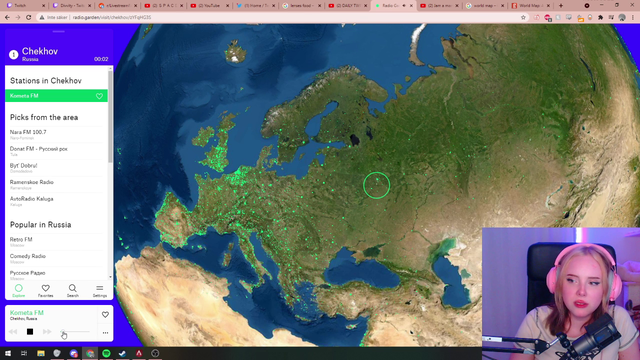Open the Chrome three-dot menu

coord(633,18)
